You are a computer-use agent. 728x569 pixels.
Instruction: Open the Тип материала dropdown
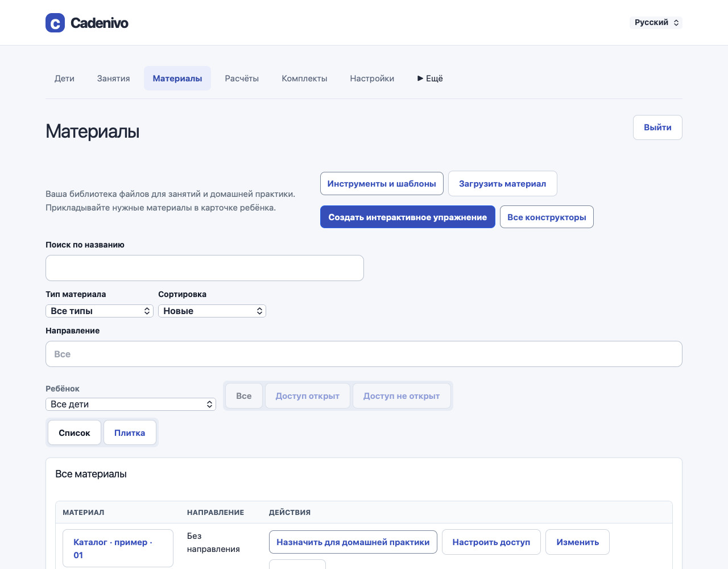click(x=100, y=311)
